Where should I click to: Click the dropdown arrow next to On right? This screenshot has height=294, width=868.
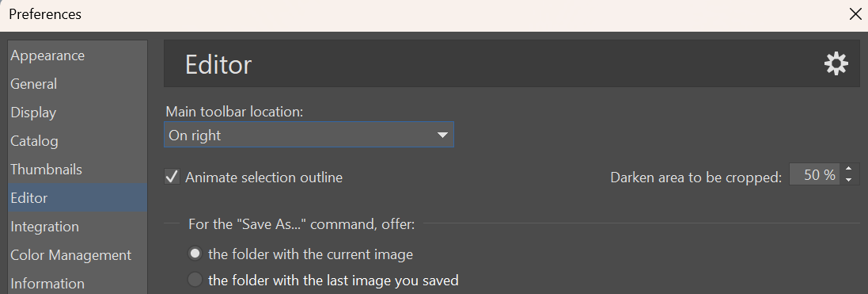coord(442,136)
